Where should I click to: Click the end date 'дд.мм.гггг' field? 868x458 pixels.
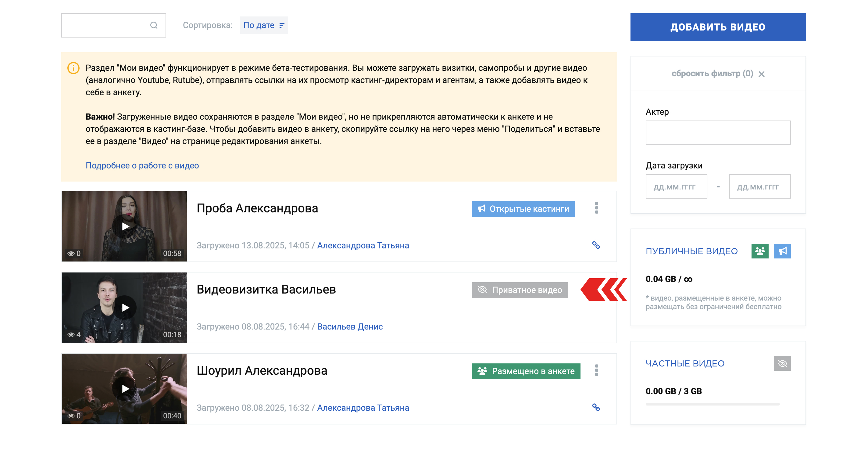pos(759,186)
